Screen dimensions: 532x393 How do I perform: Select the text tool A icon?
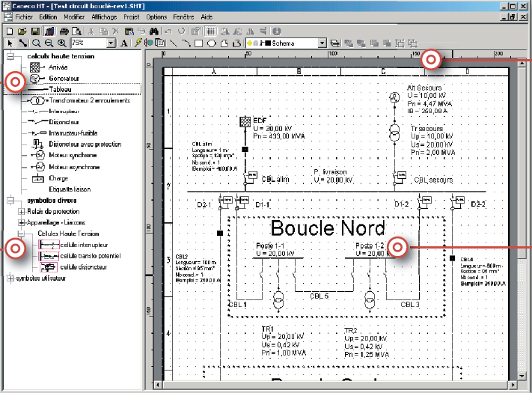point(124,43)
